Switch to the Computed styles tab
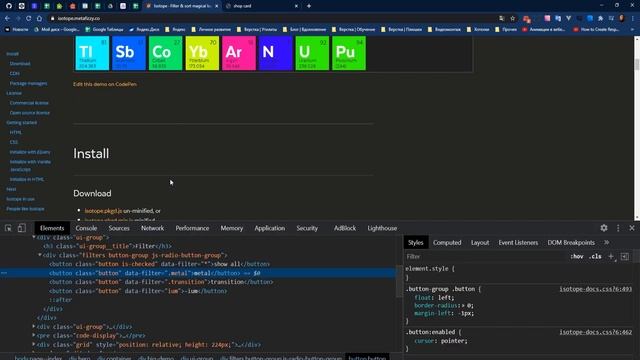The width and height of the screenshot is (640, 360). coord(447,242)
